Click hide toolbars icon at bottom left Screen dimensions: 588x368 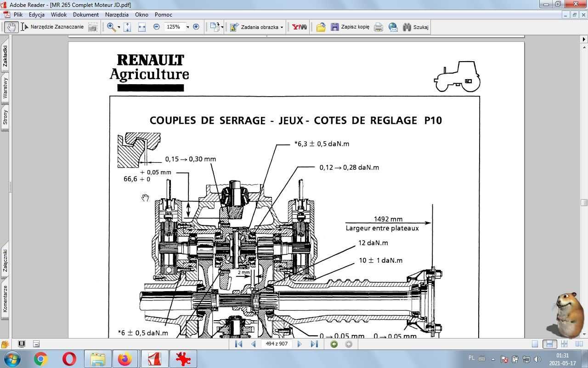point(36,344)
